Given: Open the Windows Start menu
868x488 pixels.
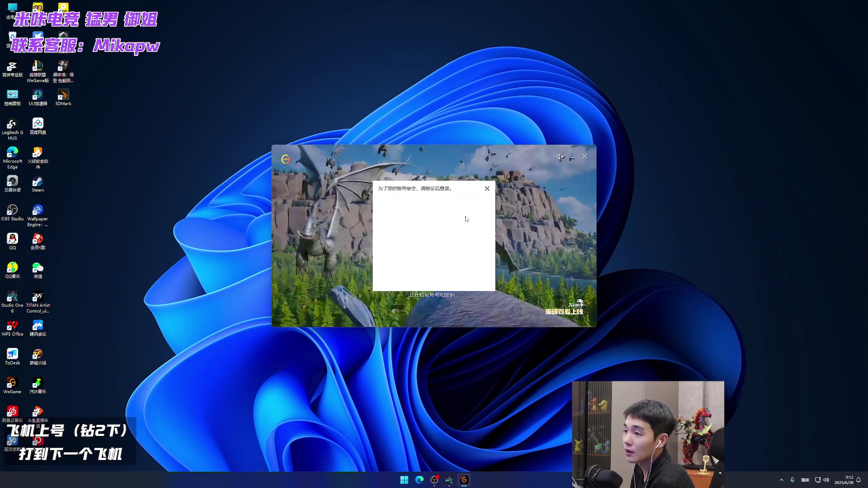Looking at the screenshot, I should pyautogui.click(x=404, y=480).
